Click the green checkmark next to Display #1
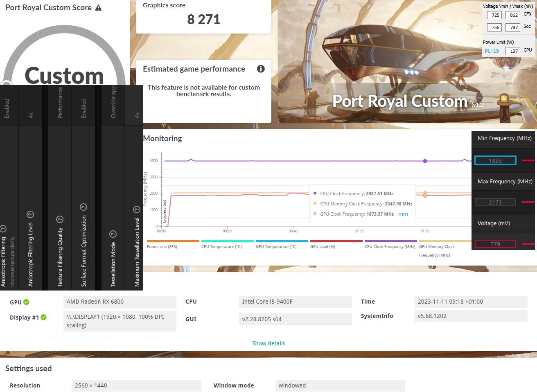This screenshot has height=392, width=537. pos(44,317)
